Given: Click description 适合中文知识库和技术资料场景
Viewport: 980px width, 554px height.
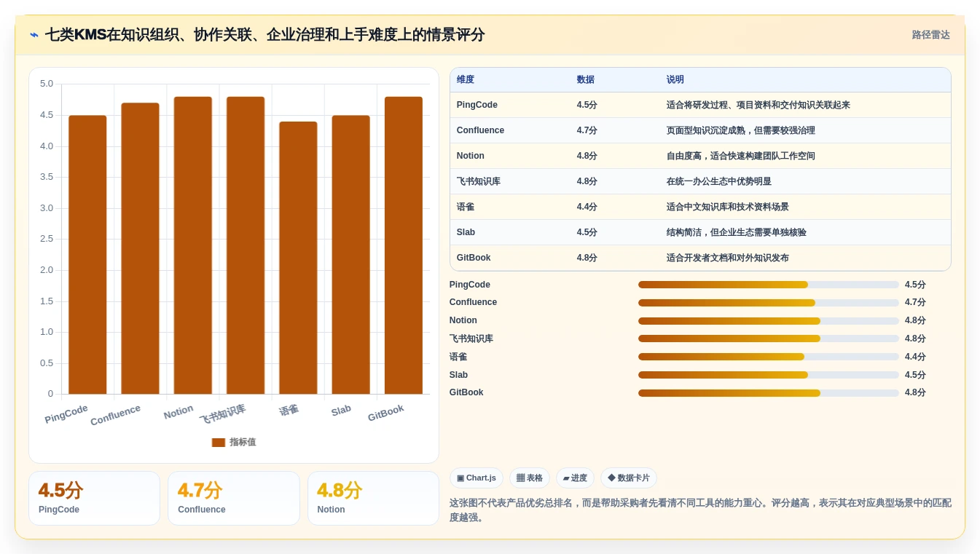Looking at the screenshot, I should pos(728,207).
